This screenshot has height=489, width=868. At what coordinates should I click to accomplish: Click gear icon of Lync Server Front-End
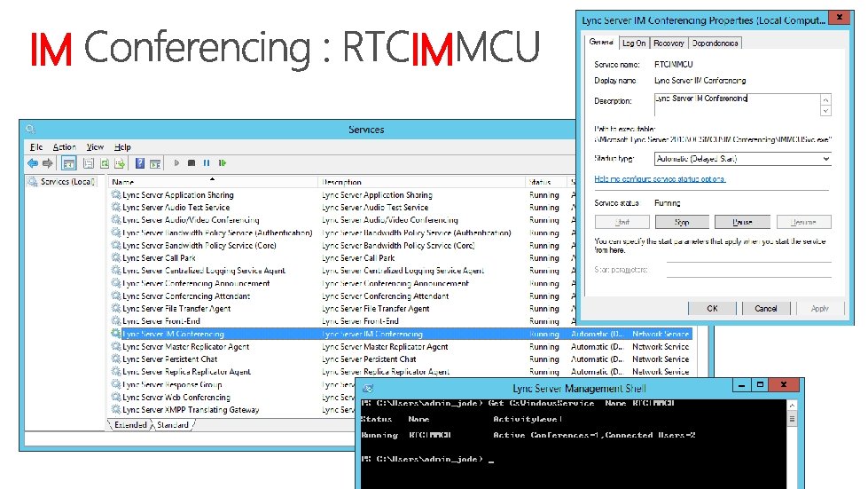pyautogui.click(x=115, y=320)
